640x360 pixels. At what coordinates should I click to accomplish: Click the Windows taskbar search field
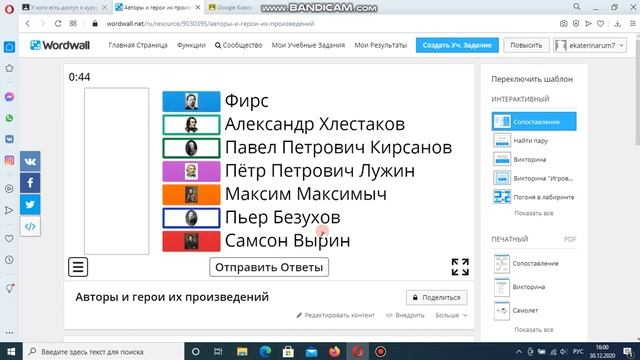point(103,351)
